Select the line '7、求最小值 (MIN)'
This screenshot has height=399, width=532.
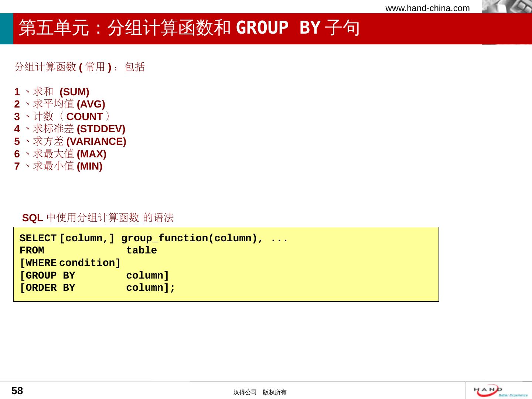point(58,166)
